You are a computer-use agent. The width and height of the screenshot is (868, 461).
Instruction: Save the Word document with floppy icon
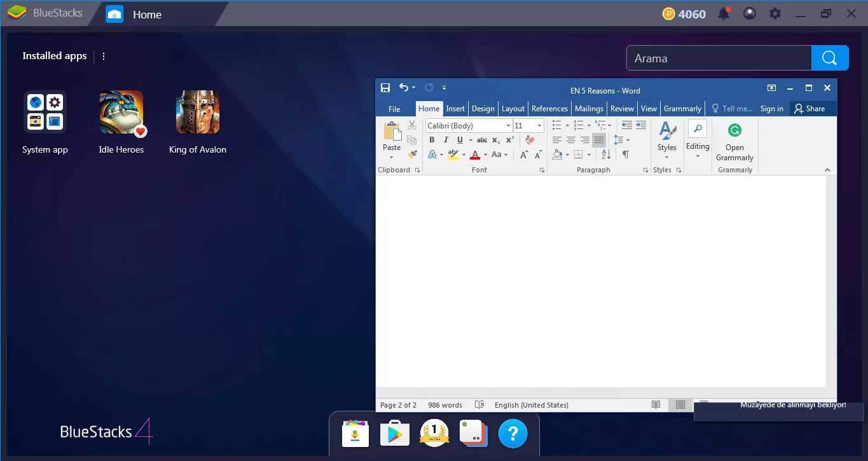pyautogui.click(x=385, y=88)
